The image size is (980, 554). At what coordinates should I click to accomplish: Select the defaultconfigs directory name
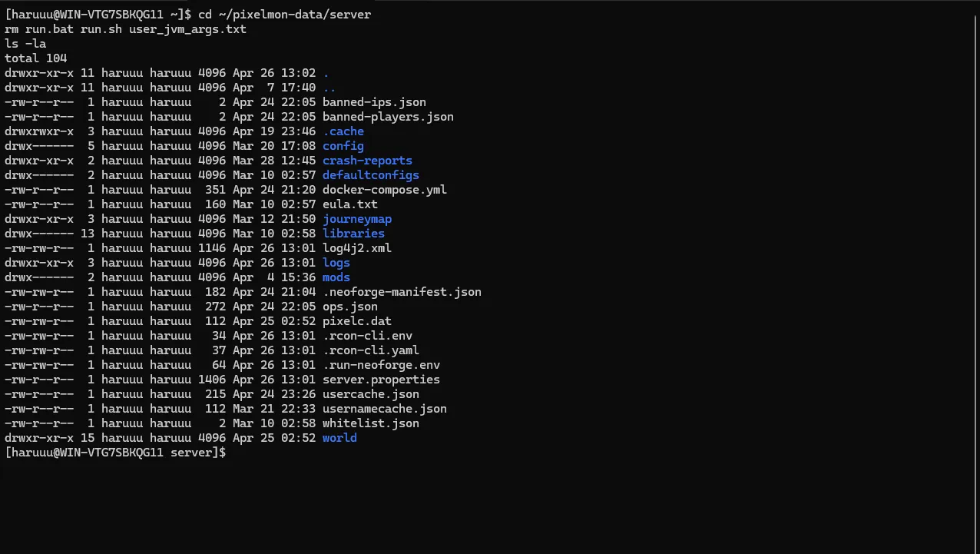click(x=371, y=175)
